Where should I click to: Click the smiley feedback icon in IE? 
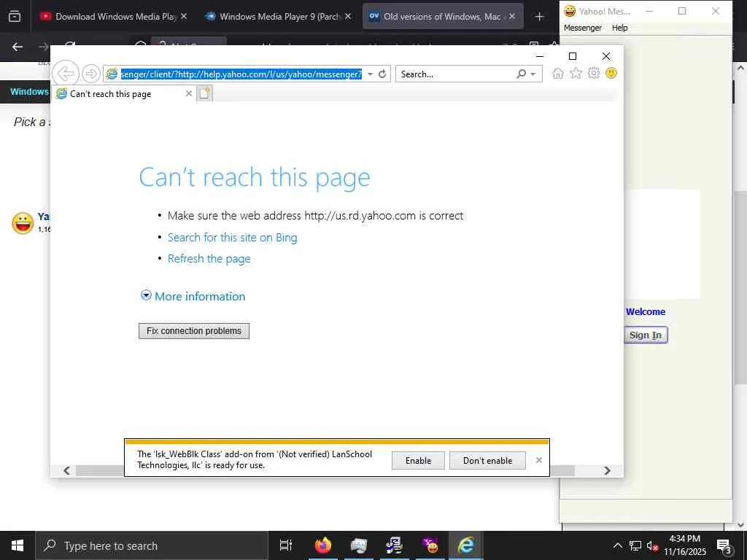tap(611, 73)
